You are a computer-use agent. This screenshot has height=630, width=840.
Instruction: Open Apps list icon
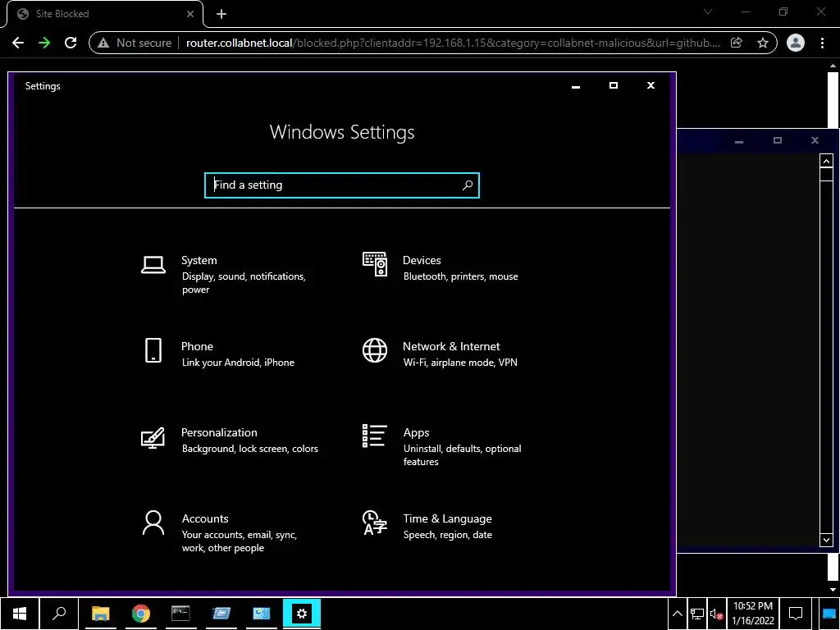tap(374, 436)
